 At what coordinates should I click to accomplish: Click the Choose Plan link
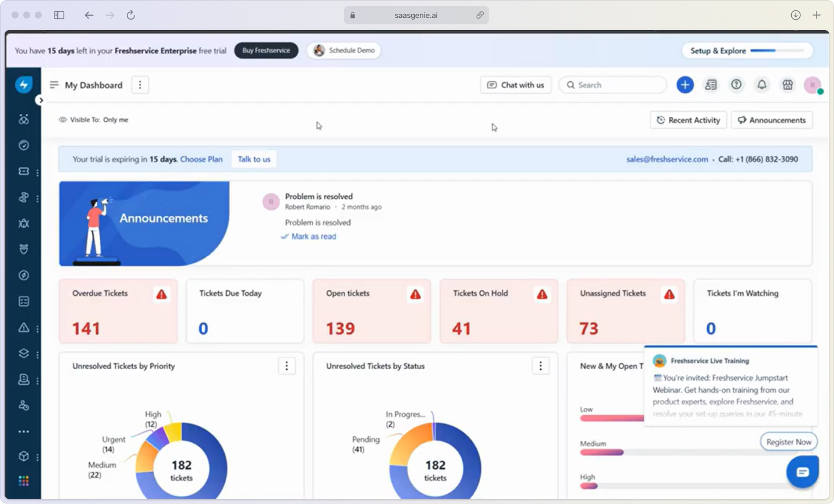[x=201, y=159]
